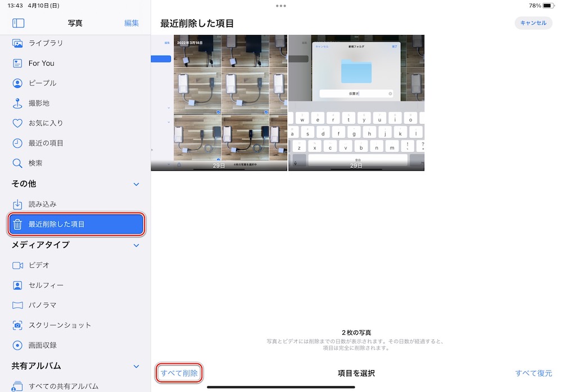Click the shared albums stack icon
Screen dimensions: 562x392
point(17,386)
